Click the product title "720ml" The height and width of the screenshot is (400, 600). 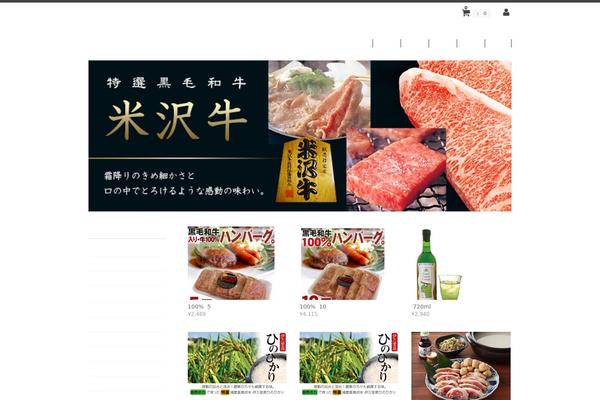click(x=422, y=307)
